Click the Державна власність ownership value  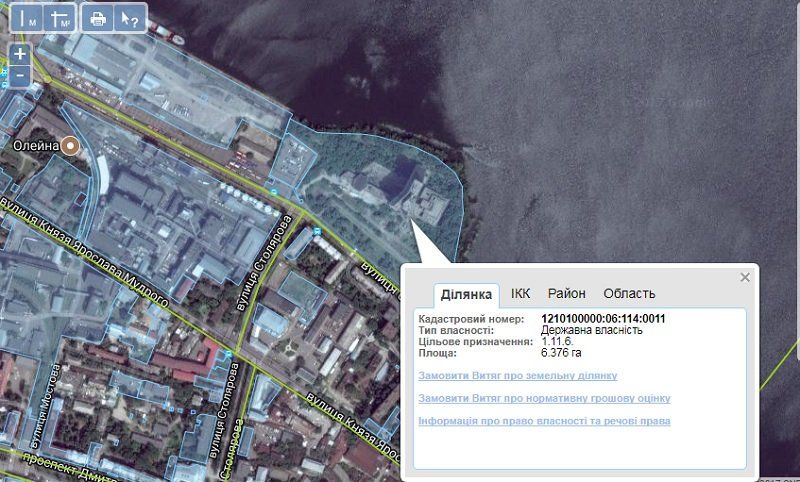[591, 330]
